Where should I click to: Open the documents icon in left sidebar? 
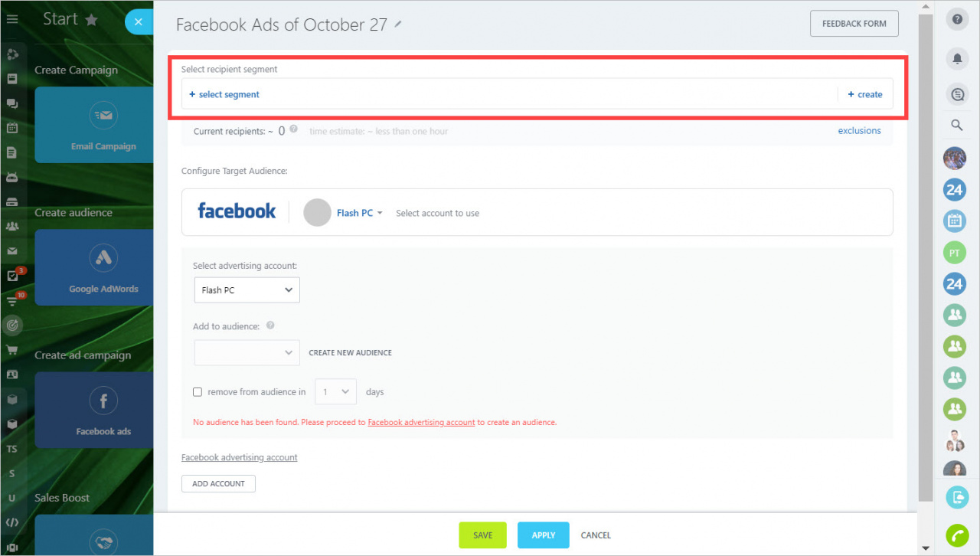point(11,152)
